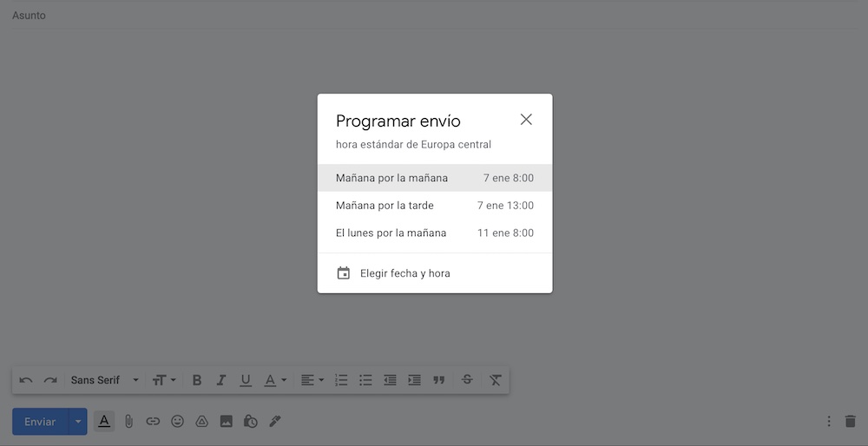Open the text color dropdown in formatting bar

click(275, 380)
